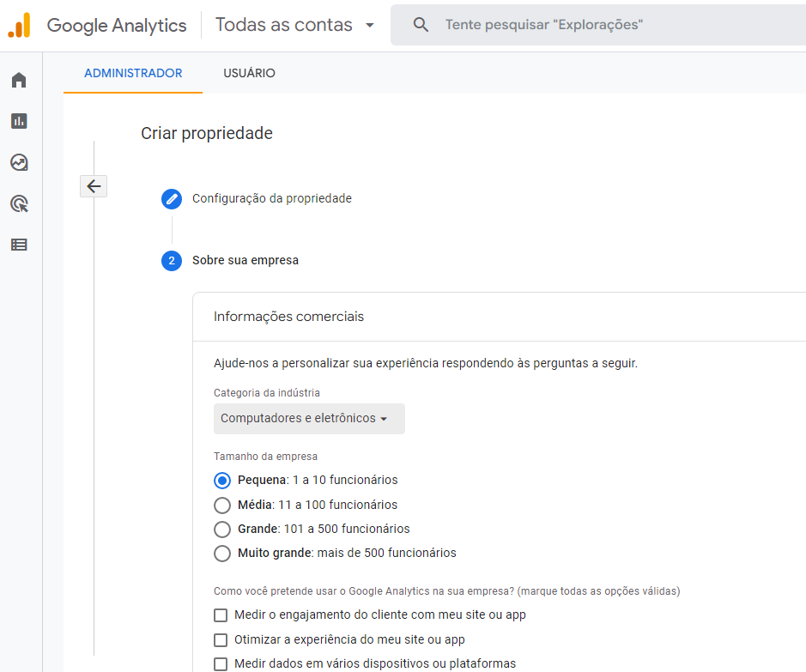Click the Tente pesquisar search field
The height and width of the screenshot is (672, 806).
(598, 25)
